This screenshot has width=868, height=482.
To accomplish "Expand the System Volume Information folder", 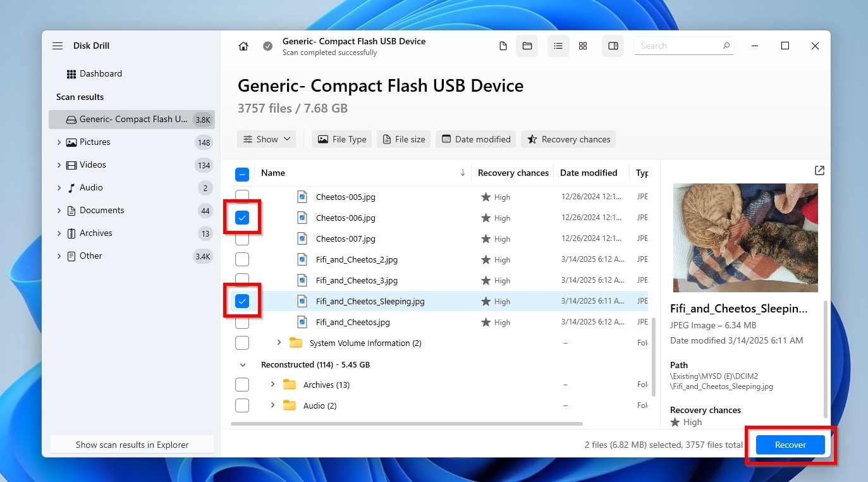I will 279,342.
